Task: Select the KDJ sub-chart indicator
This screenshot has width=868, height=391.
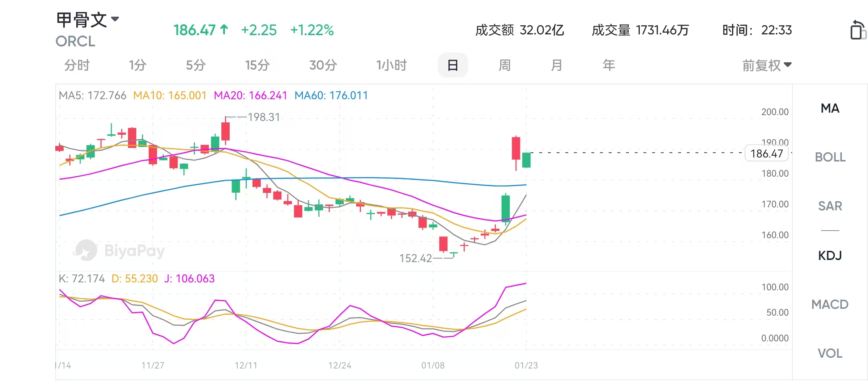Action: tap(830, 256)
